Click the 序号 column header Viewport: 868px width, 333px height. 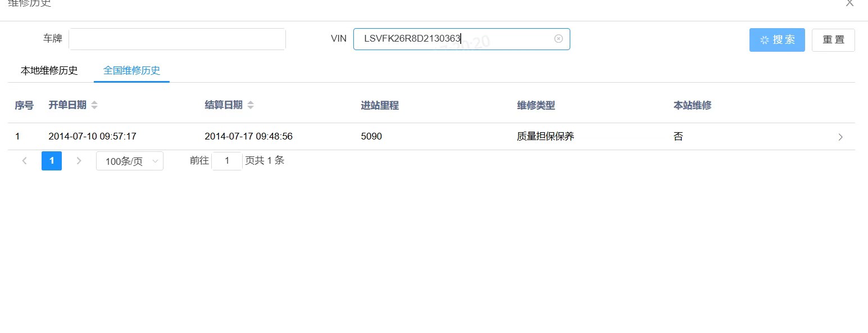(x=24, y=105)
